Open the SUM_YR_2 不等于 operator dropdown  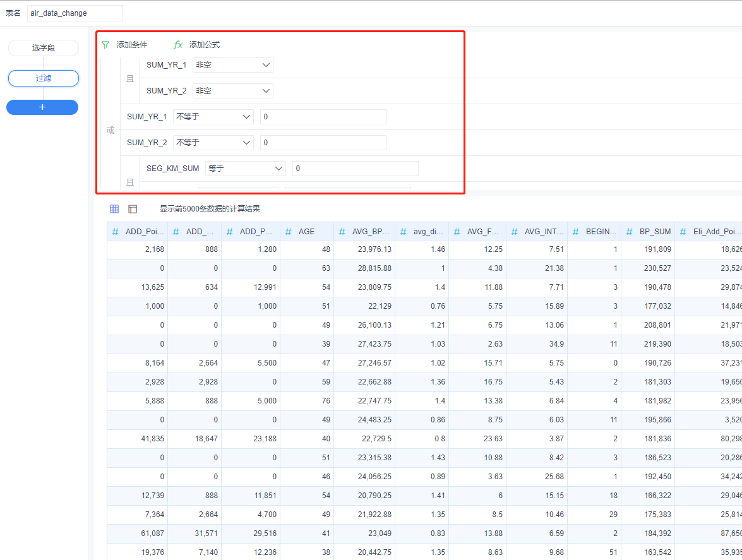[213, 143]
